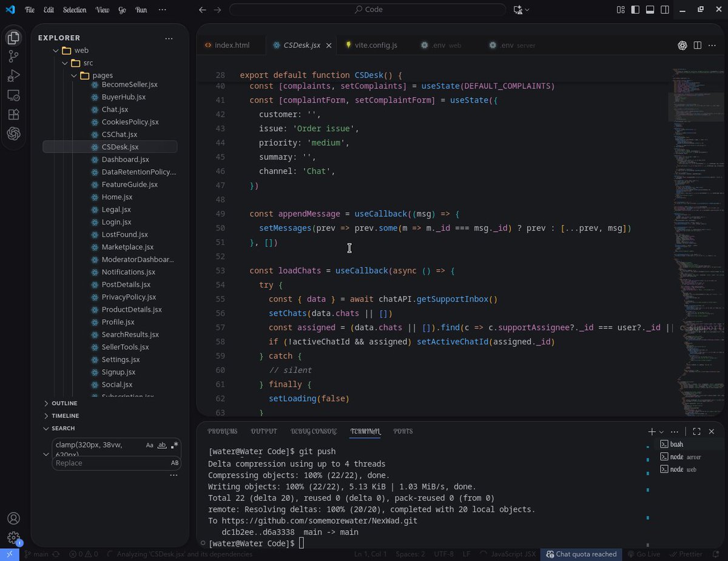Open the Remote Explorer view
The height and width of the screenshot is (561, 728).
[x=13, y=95]
